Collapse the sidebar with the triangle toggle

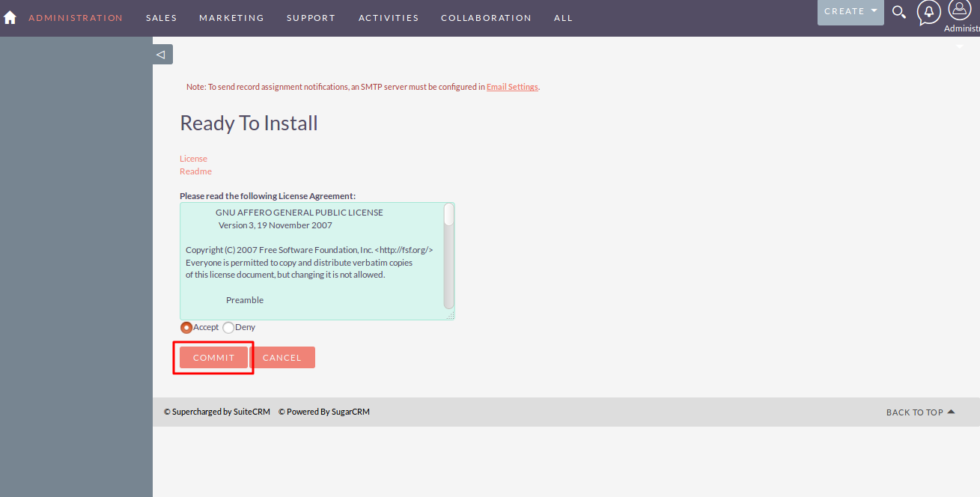click(162, 55)
